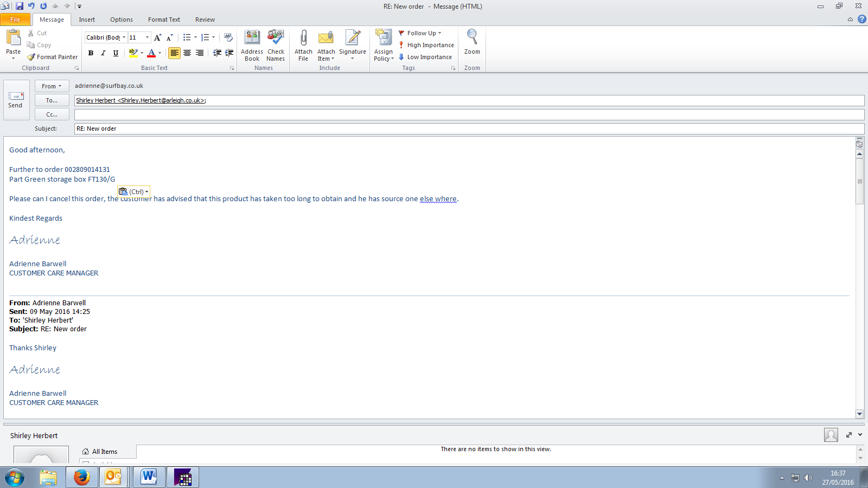Image resolution: width=868 pixels, height=488 pixels.
Task: Click the red font color swatch
Action: coord(151,53)
